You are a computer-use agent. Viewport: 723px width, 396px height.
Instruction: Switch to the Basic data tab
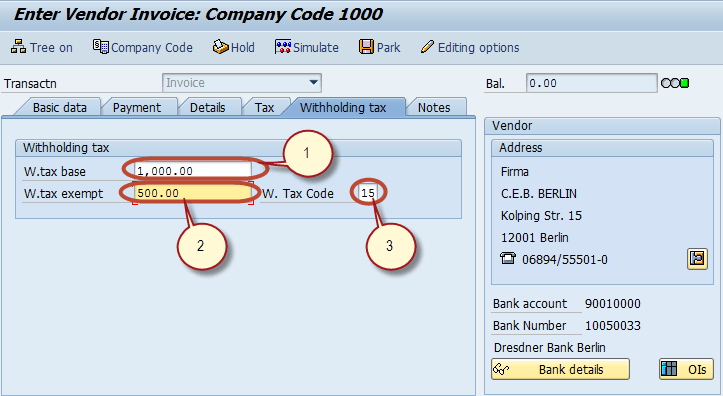point(59,107)
